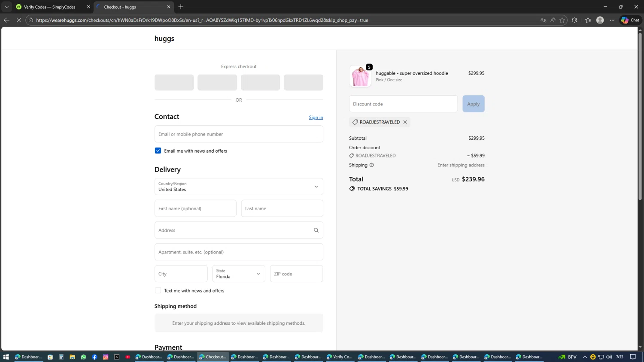The width and height of the screenshot is (644, 362).
Task: Focus the First name (optional) field
Action: click(x=195, y=208)
